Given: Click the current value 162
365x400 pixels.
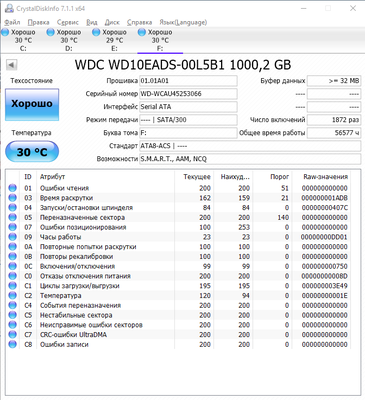Looking at the screenshot, I should 205,198.
